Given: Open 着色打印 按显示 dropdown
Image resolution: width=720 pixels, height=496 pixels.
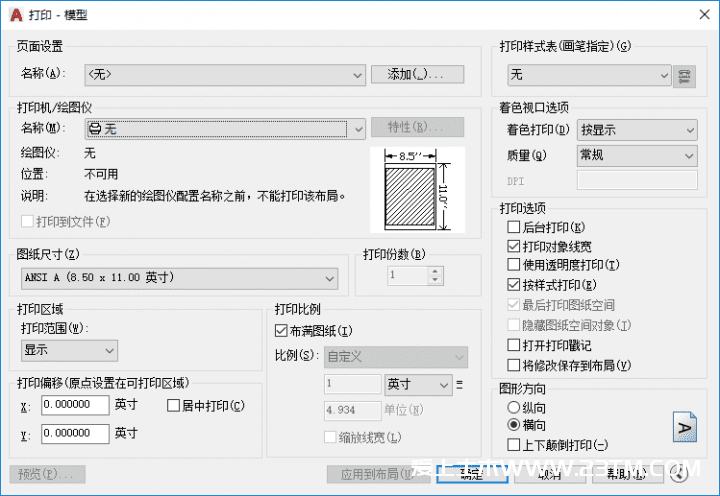Looking at the screenshot, I should point(637,130).
